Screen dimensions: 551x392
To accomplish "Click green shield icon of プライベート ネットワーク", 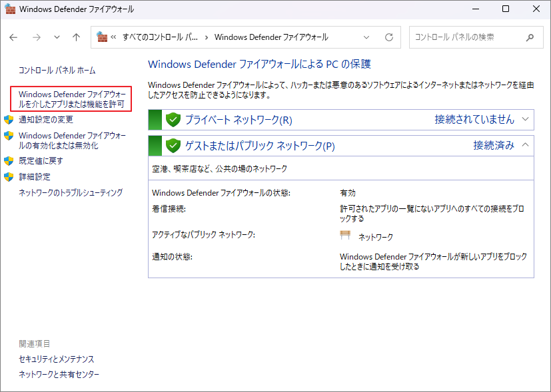I will click(173, 120).
